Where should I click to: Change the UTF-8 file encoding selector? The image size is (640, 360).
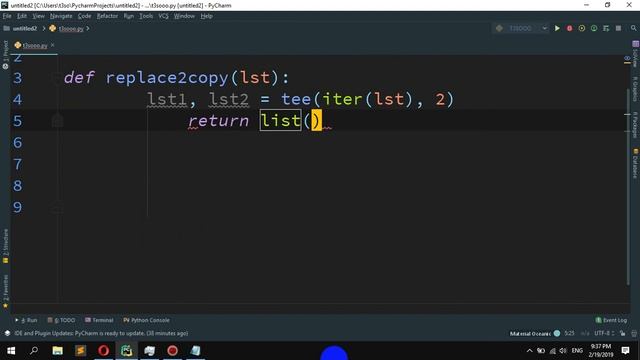pos(604,333)
